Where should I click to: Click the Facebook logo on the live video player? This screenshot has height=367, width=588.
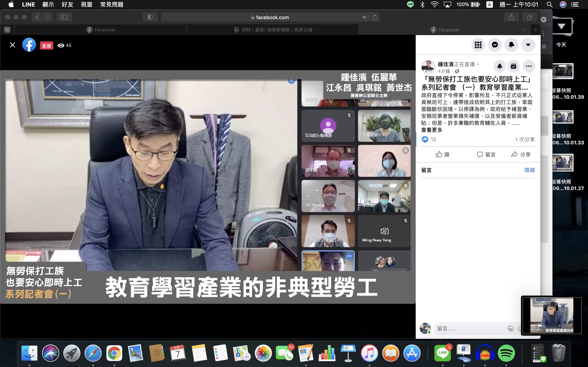29,45
